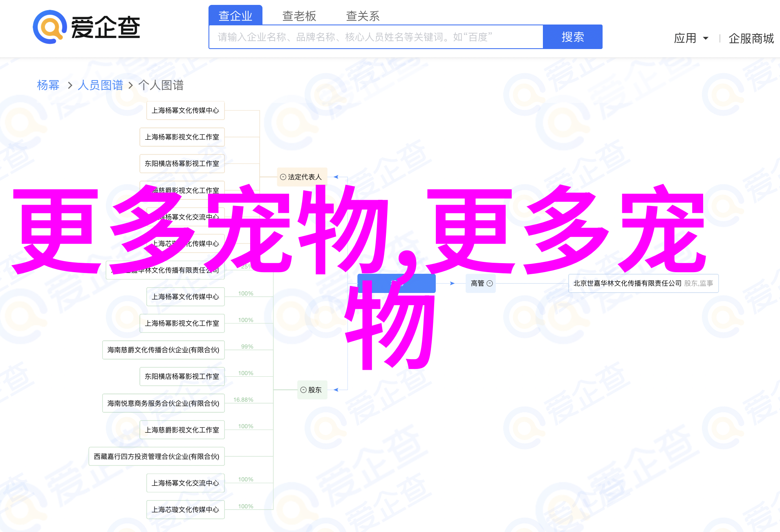Open the 企服商城 link
The width and height of the screenshot is (780, 532).
pyautogui.click(x=751, y=38)
